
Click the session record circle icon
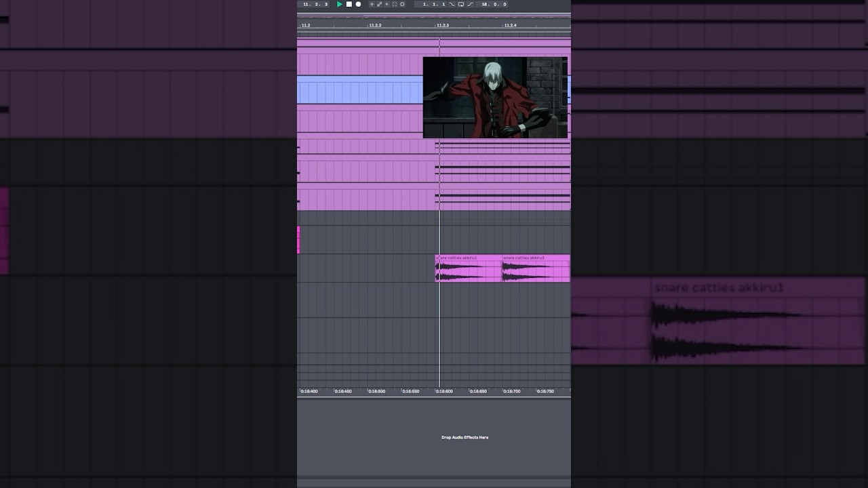pyautogui.click(x=402, y=4)
